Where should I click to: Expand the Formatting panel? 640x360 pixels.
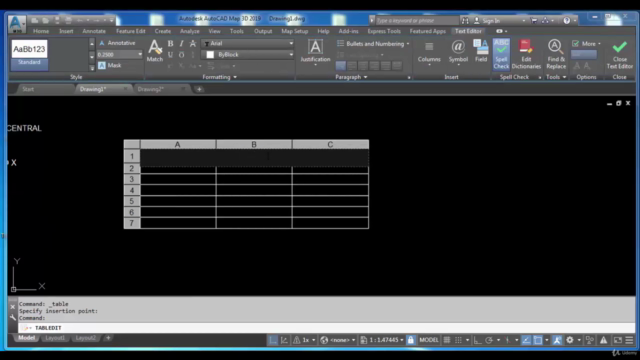click(220, 77)
